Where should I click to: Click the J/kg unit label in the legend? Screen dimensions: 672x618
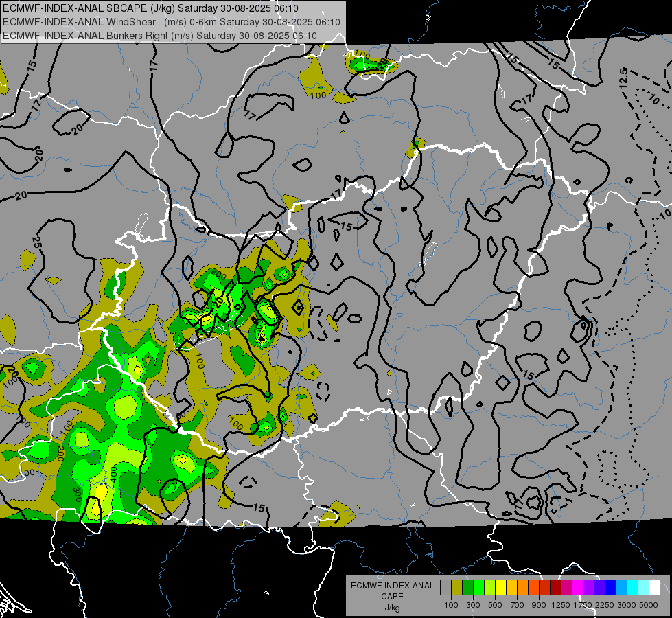click(x=392, y=608)
